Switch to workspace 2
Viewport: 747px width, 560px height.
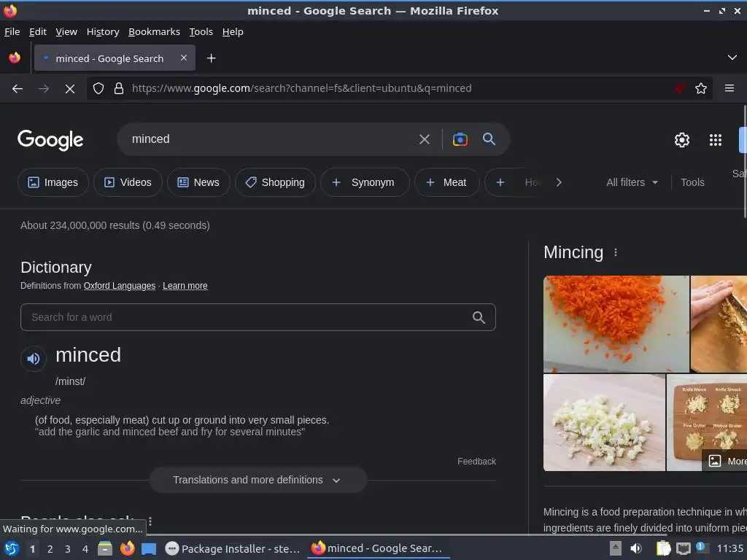[50, 549]
